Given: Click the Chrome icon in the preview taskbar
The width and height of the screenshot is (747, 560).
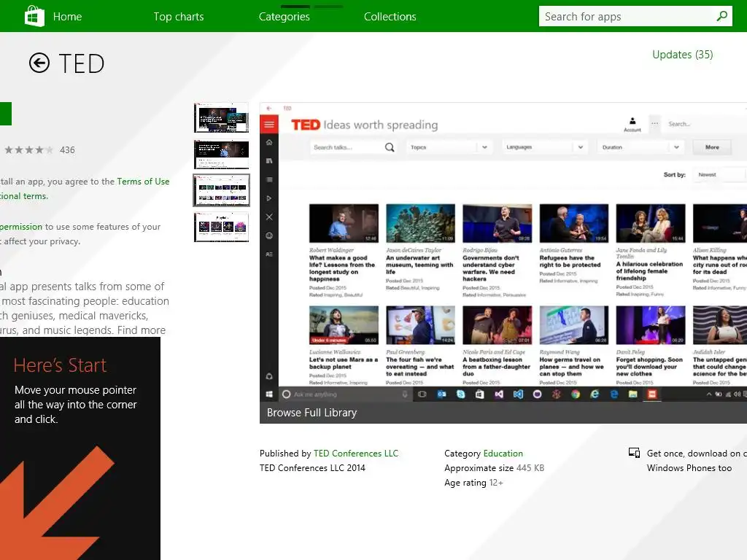Looking at the screenshot, I should pos(576,394).
